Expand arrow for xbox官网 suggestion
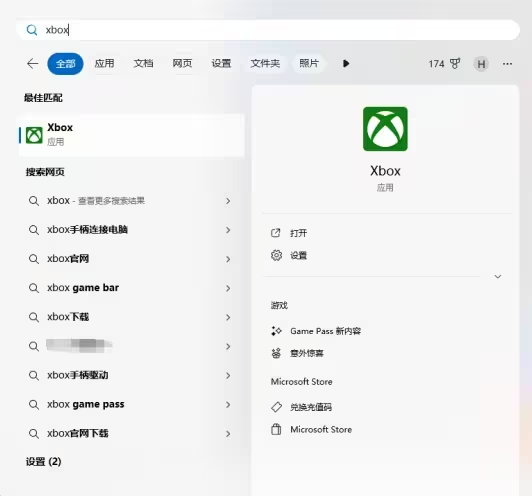 [x=228, y=259]
